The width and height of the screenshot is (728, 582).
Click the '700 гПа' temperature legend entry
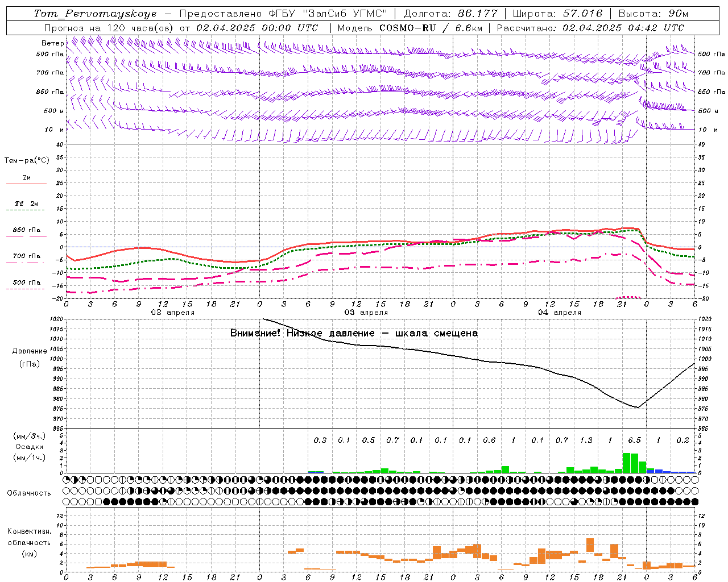pos(27,256)
